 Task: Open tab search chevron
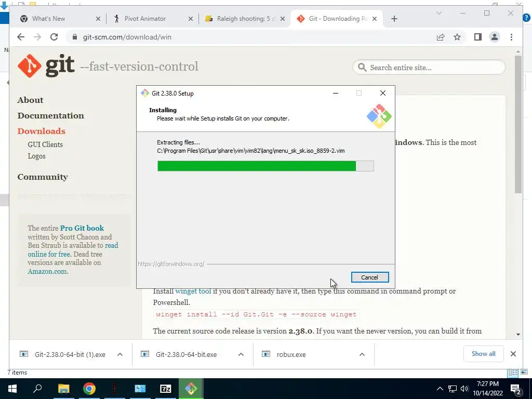click(x=438, y=13)
